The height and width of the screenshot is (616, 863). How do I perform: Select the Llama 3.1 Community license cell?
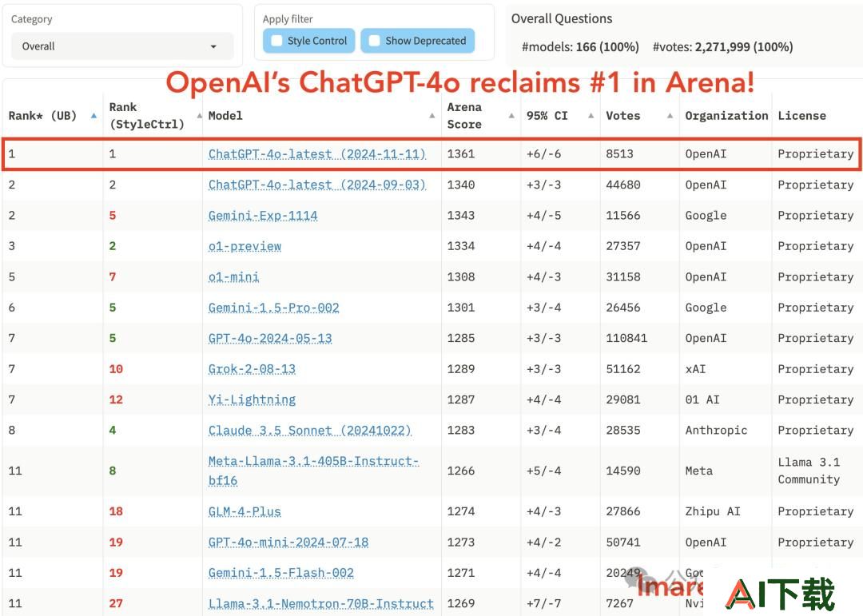pyautogui.click(x=809, y=471)
